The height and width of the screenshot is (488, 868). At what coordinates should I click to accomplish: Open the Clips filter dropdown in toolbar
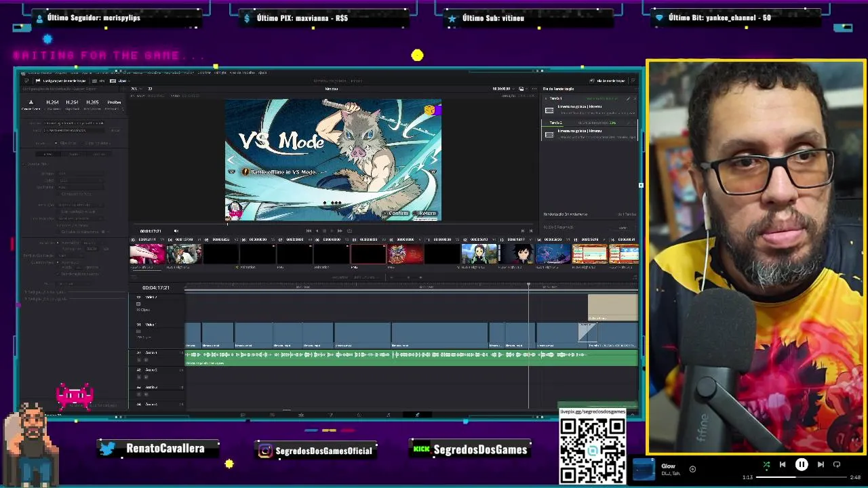[x=119, y=81]
